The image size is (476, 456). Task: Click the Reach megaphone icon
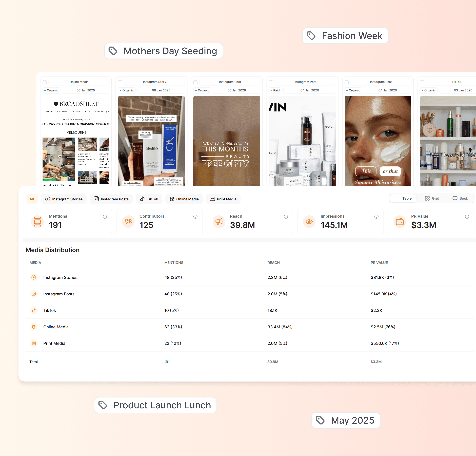pos(219,222)
